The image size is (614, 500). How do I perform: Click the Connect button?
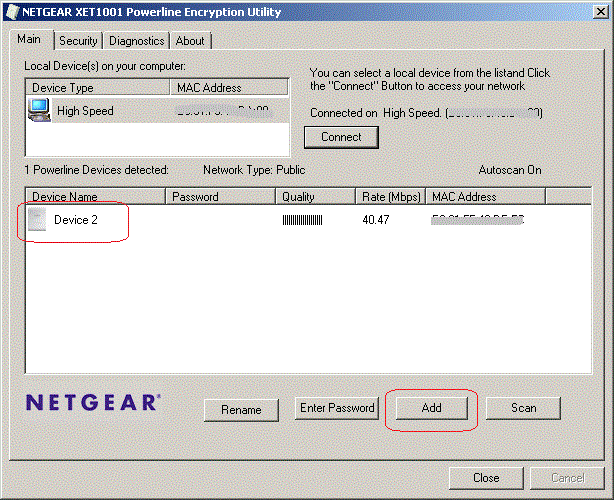(x=341, y=137)
